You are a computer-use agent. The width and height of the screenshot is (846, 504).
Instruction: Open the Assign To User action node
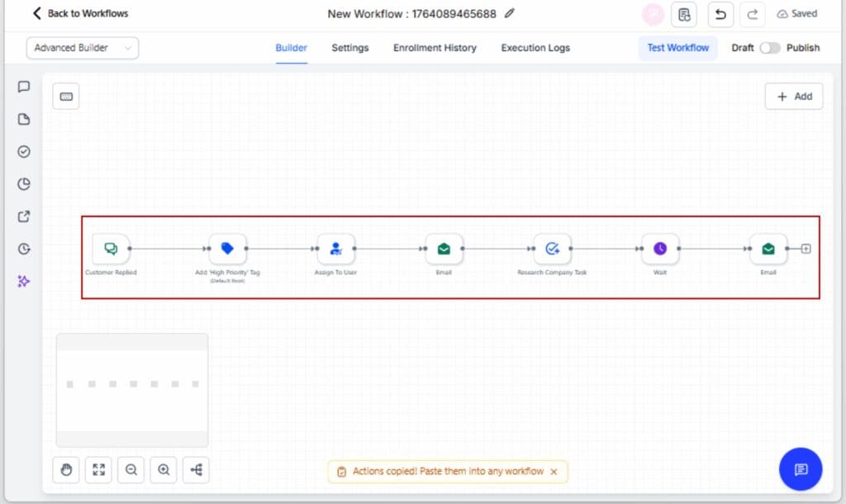coord(335,248)
